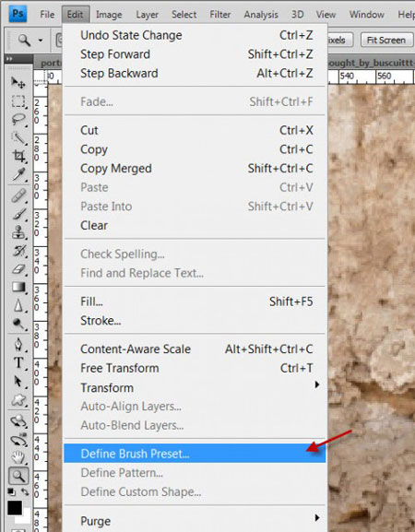Choose Free Transform
This screenshot has height=532, width=415.
click(x=195, y=368)
